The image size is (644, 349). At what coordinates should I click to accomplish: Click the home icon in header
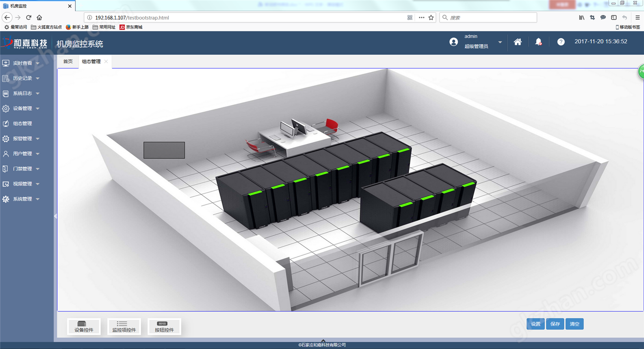click(x=518, y=42)
